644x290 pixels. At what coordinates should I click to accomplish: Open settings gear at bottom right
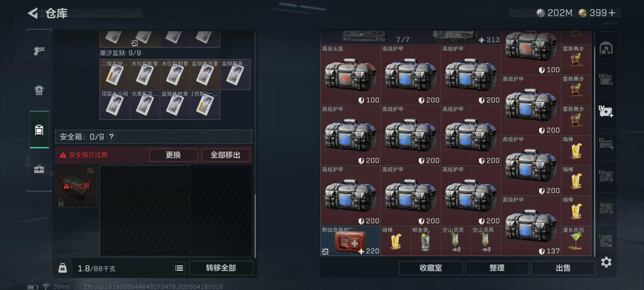[606, 262]
